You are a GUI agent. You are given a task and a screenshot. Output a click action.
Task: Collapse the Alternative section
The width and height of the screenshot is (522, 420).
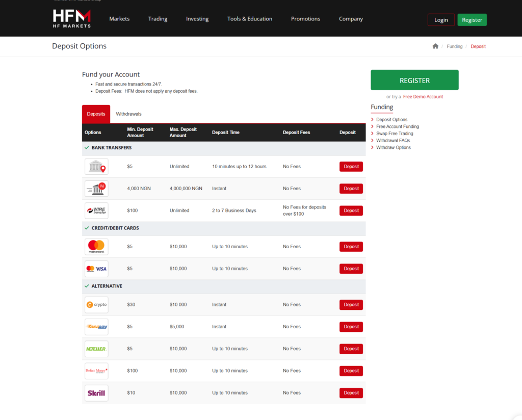click(224, 286)
